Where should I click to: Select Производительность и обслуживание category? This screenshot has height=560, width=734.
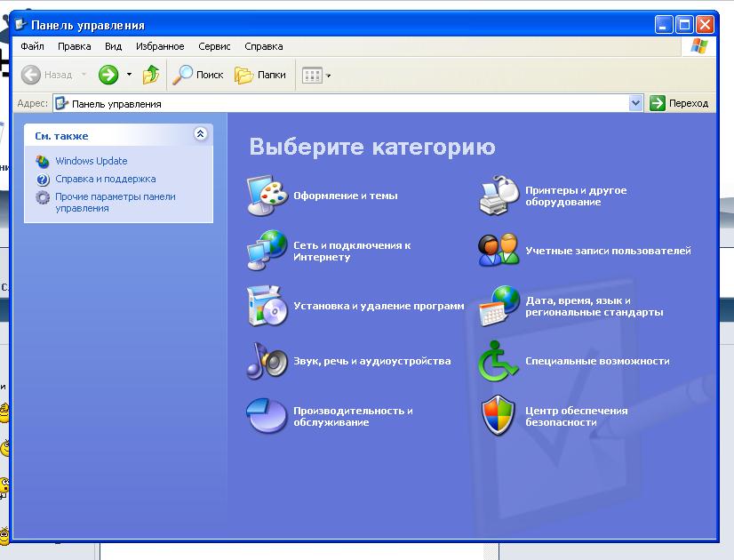353,416
